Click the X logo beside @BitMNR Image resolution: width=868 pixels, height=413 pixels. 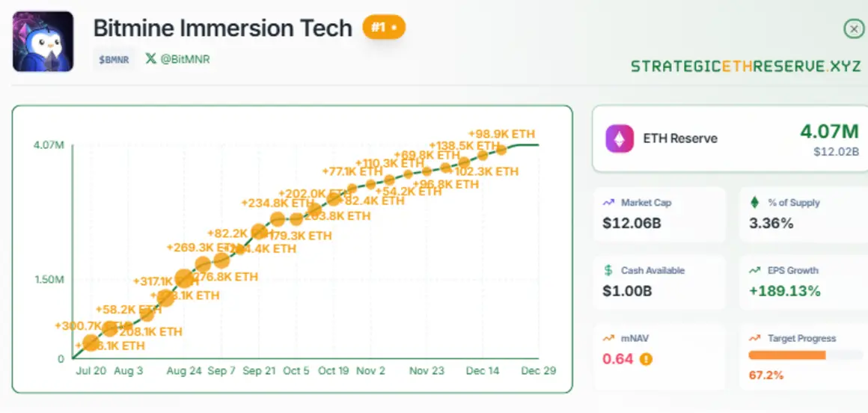coord(151,58)
